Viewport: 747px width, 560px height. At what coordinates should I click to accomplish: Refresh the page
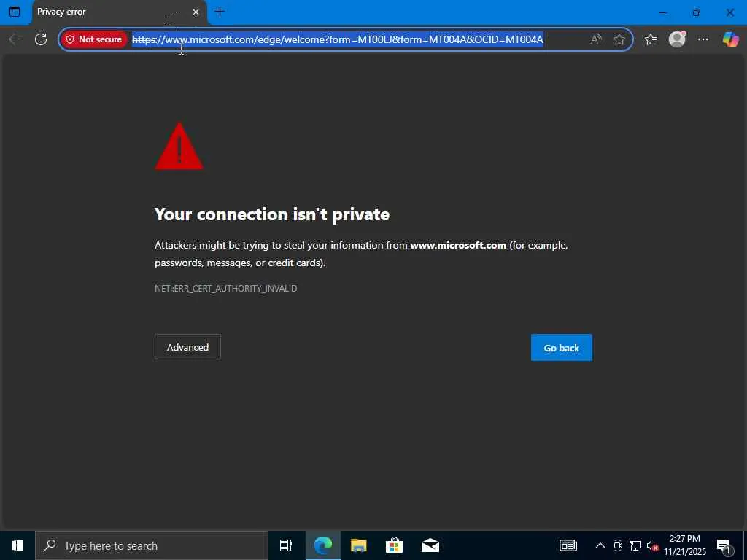point(41,39)
